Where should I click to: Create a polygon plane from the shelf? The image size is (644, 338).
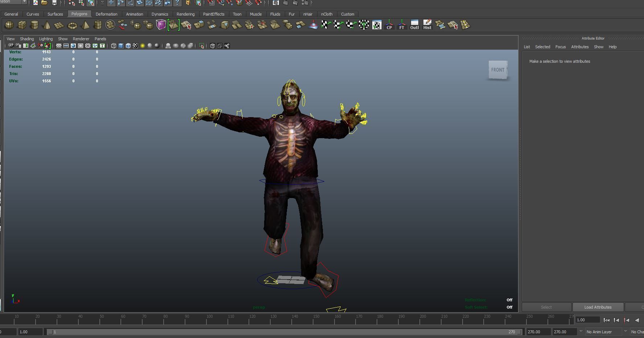(x=59, y=25)
